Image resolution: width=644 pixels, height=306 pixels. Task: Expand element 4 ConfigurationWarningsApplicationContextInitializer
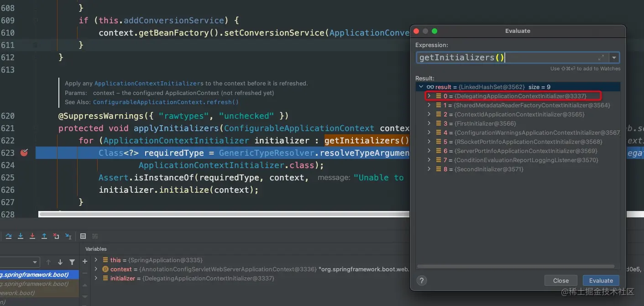tap(429, 132)
